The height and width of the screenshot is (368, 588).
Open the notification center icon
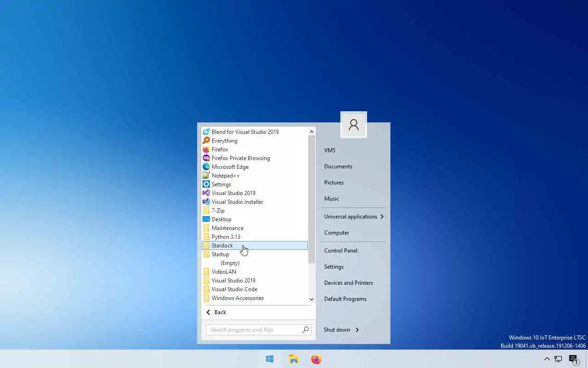(x=573, y=359)
